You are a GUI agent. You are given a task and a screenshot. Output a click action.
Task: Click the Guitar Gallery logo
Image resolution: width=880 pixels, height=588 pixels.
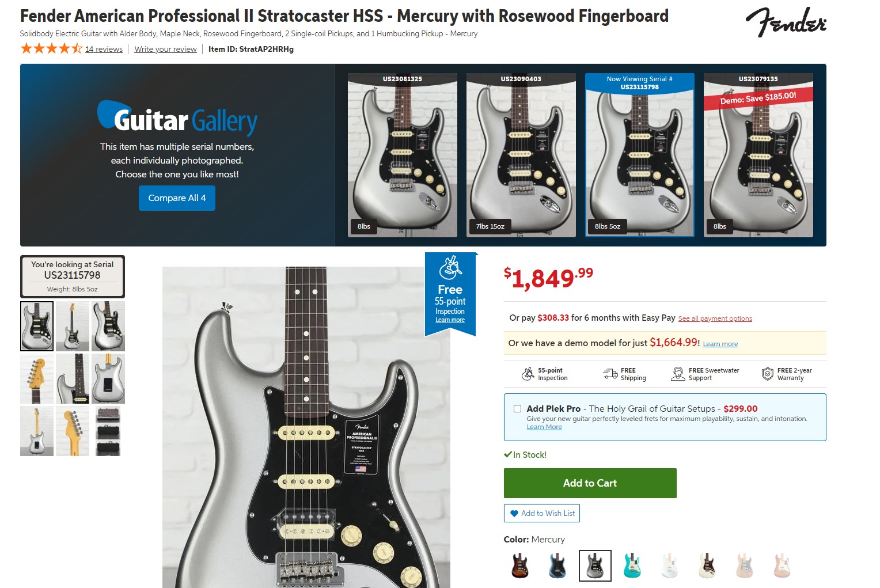[x=177, y=119]
